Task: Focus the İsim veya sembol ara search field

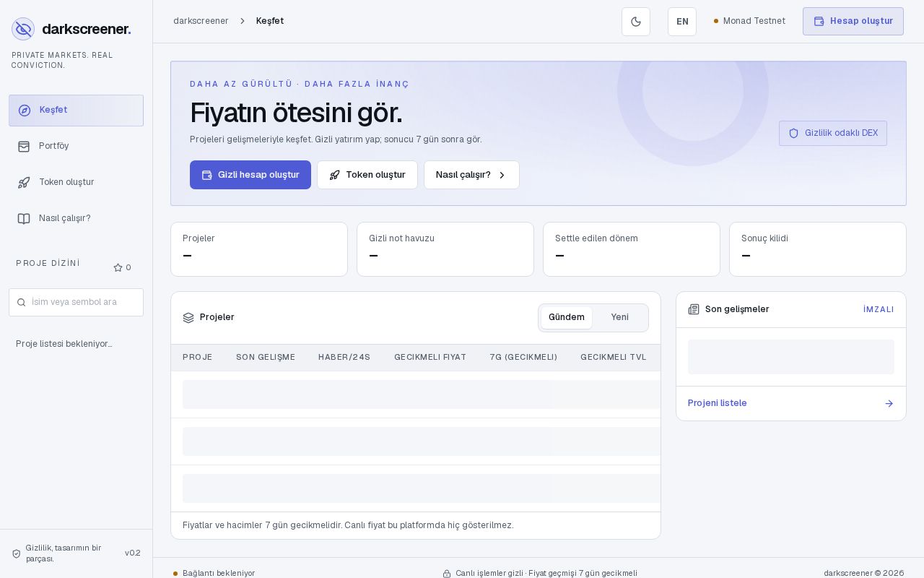Action: click(x=76, y=303)
